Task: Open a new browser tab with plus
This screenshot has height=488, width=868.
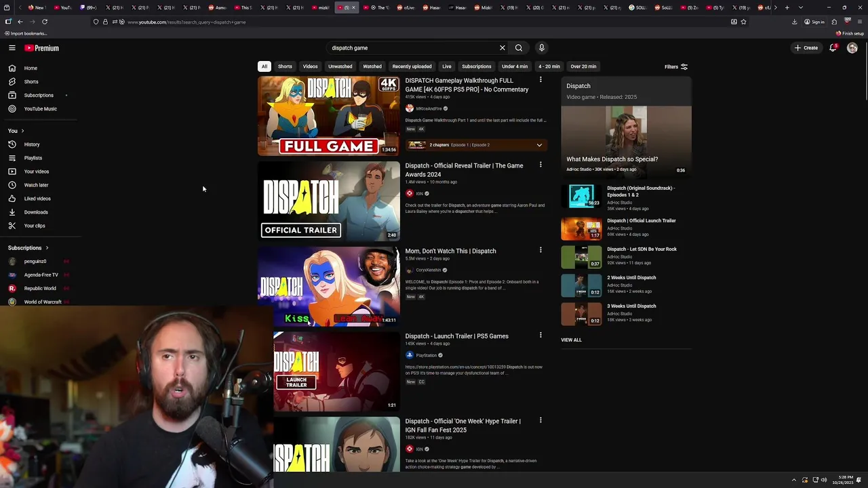Action: [787, 7]
